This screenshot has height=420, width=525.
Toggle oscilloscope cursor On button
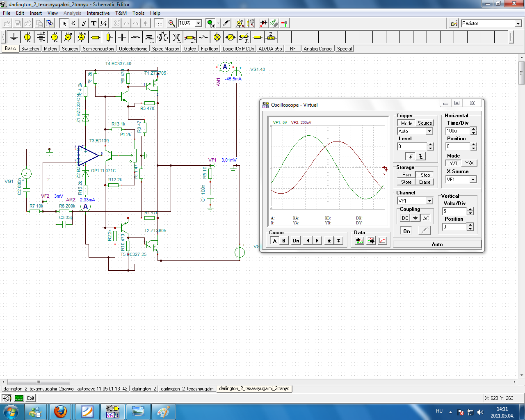(296, 241)
